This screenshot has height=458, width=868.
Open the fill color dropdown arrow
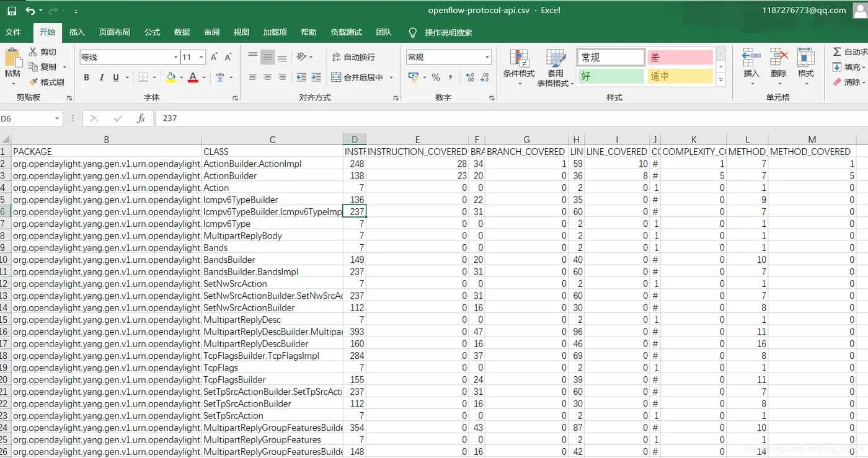click(x=180, y=77)
